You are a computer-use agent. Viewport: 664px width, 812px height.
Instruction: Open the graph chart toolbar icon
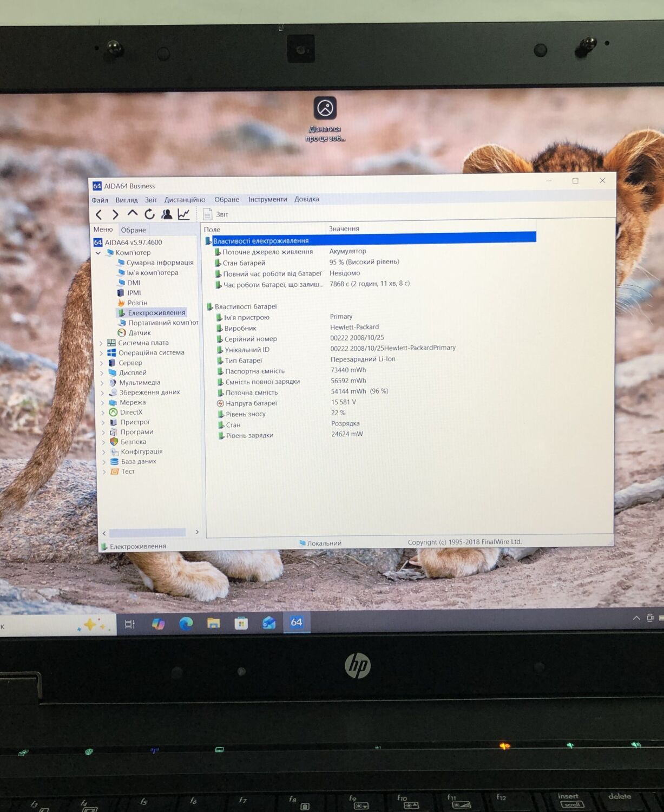(x=184, y=214)
